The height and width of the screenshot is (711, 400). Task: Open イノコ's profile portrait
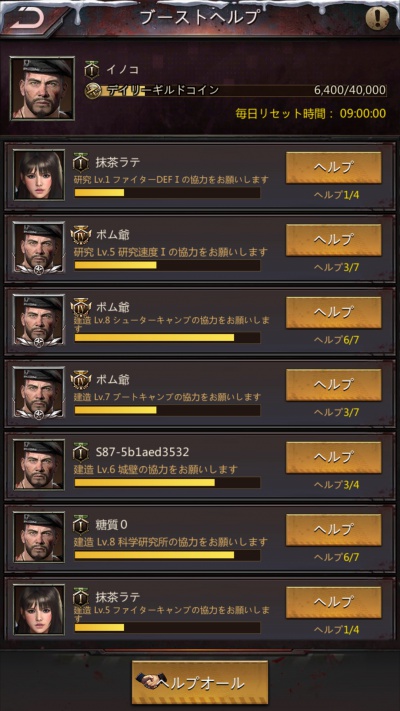pyautogui.click(x=42, y=88)
